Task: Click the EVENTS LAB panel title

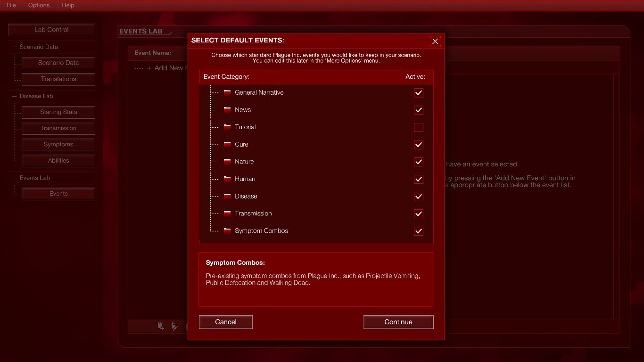Action: pos(140,31)
